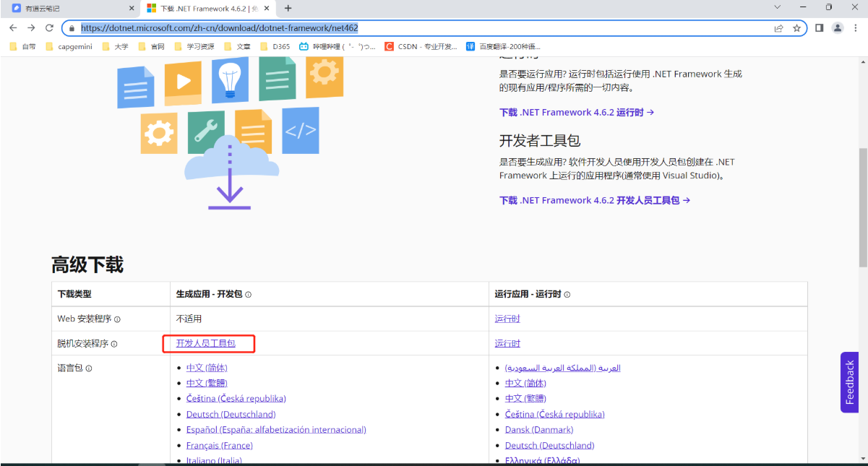Viewport: 868px width, 466px height.
Task: Open the Chrome three-dot menu
Action: pyautogui.click(x=856, y=28)
